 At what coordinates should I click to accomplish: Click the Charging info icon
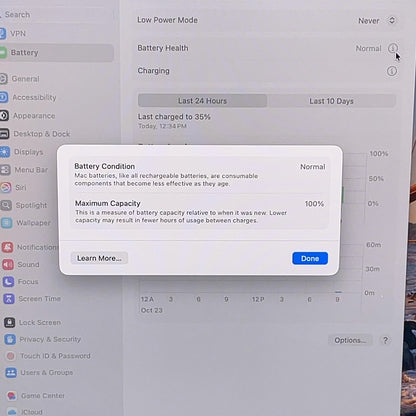click(x=392, y=71)
